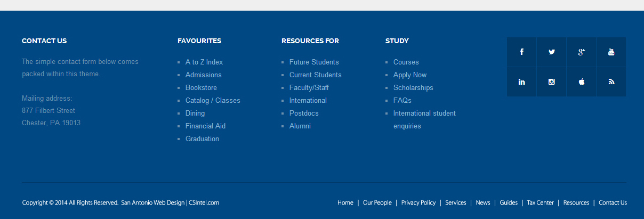Open the A to Z Index link
Screen dimensions: 644x219
click(x=204, y=62)
